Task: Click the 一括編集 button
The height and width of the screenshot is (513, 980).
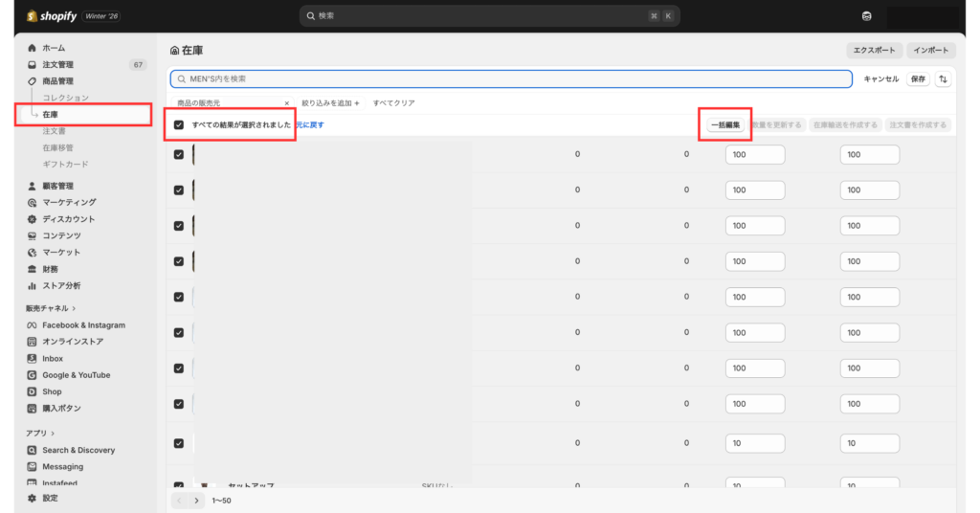Action: (724, 125)
